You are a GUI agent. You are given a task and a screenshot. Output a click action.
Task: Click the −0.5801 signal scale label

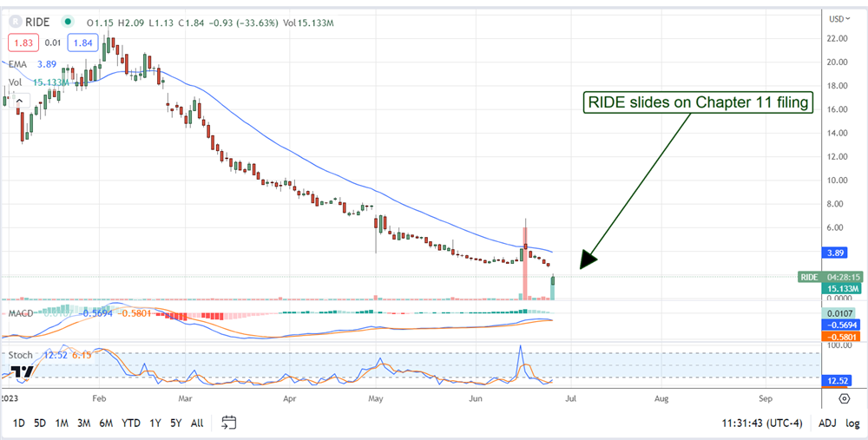click(x=842, y=336)
